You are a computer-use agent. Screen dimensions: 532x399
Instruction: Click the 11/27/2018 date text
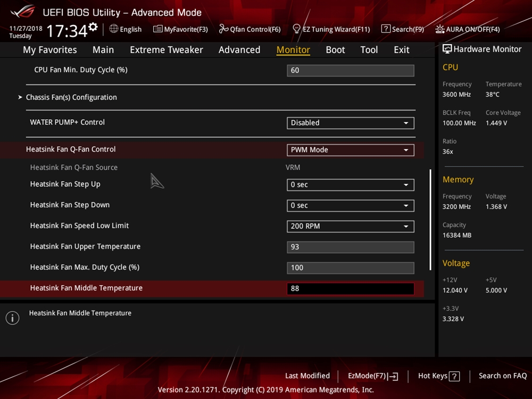26,29
